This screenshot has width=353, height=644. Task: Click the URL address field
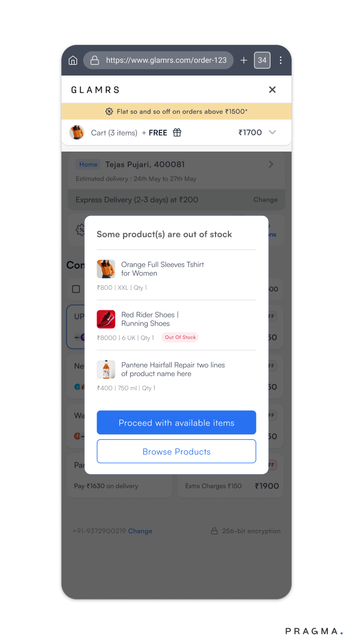(158, 60)
